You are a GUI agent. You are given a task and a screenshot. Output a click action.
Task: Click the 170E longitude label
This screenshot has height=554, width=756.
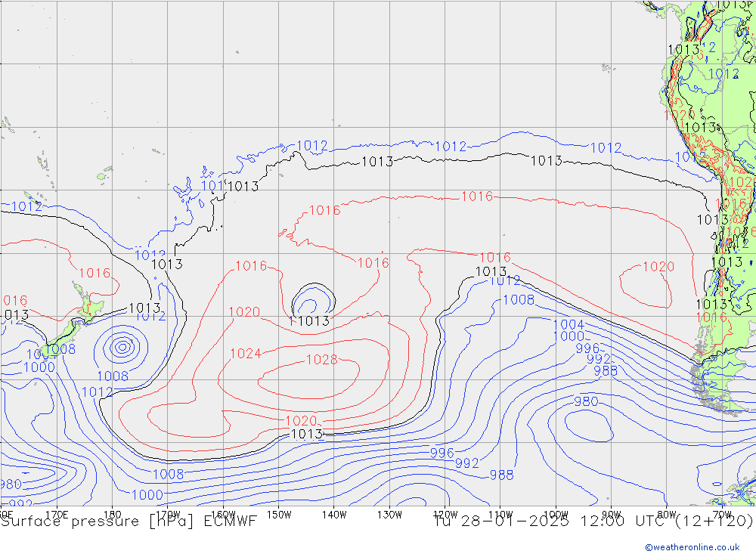(57, 515)
